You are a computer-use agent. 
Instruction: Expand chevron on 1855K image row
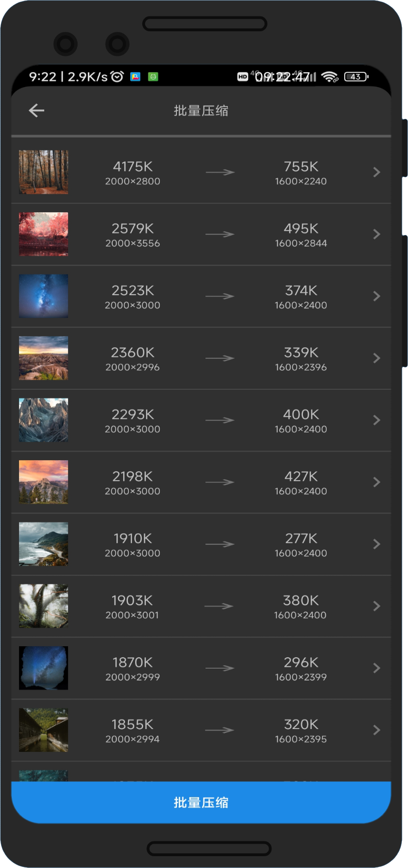coord(377,730)
